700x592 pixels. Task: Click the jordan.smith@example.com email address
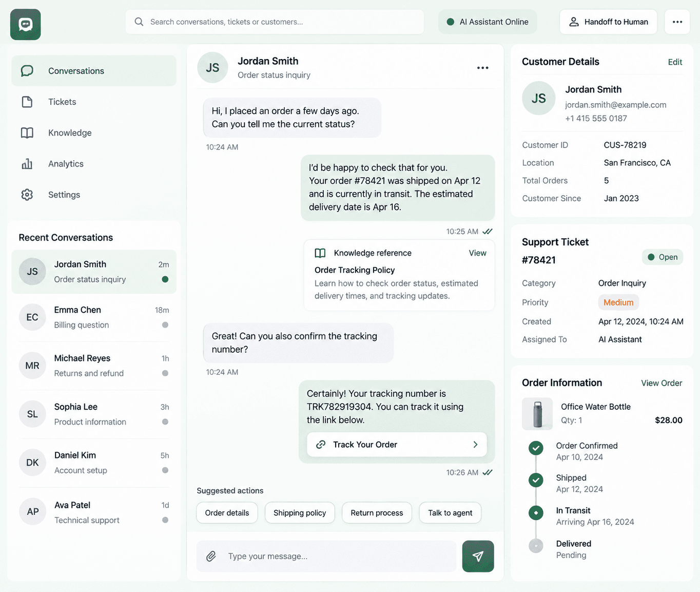click(616, 105)
